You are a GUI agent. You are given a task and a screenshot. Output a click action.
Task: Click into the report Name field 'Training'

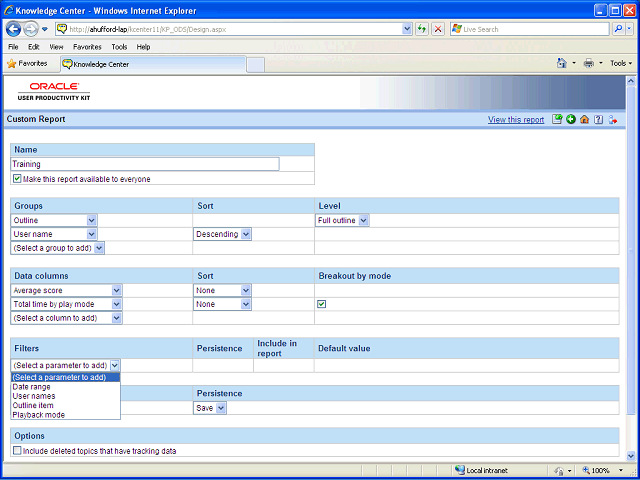[145, 164]
